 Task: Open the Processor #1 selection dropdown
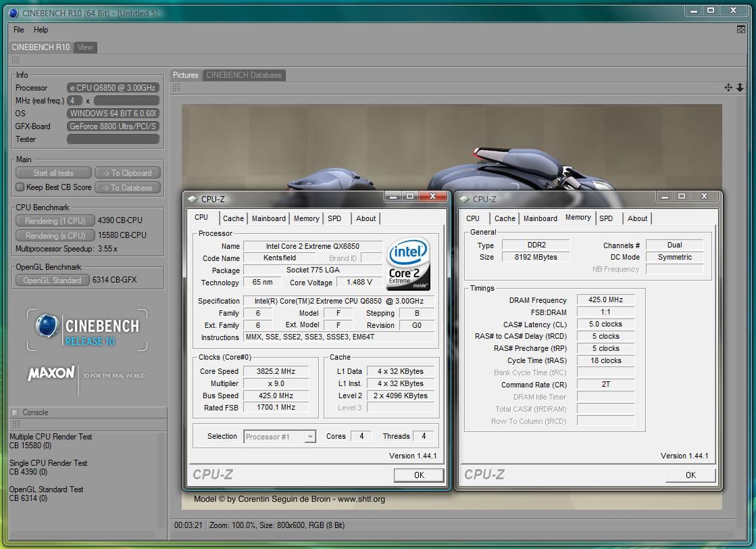280,437
